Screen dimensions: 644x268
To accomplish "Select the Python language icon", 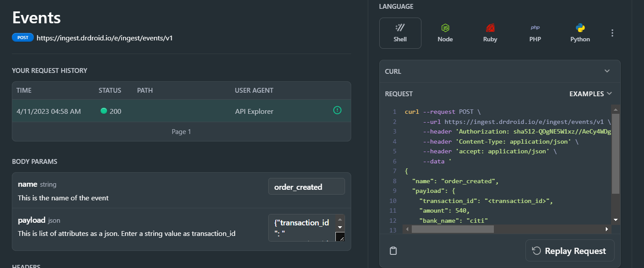I will [580, 33].
